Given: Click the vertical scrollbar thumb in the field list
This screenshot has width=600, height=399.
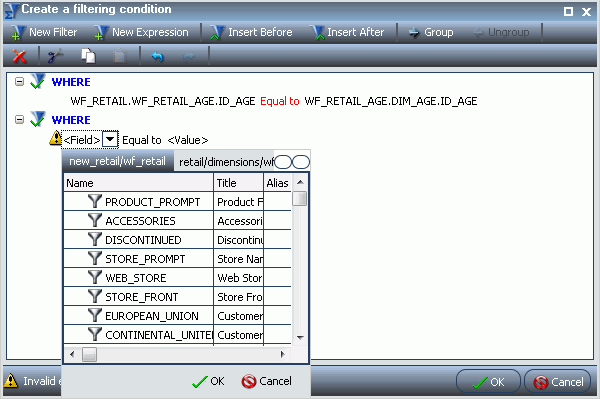Looking at the screenshot, I should click(300, 199).
